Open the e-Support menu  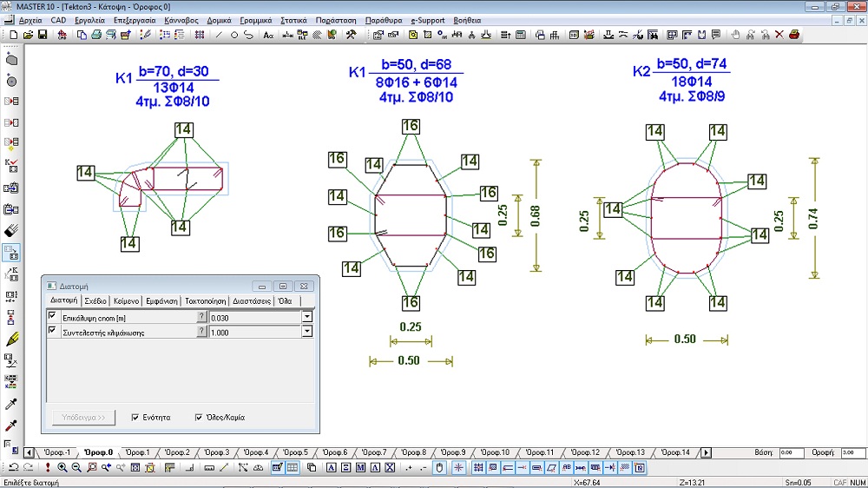click(x=427, y=21)
